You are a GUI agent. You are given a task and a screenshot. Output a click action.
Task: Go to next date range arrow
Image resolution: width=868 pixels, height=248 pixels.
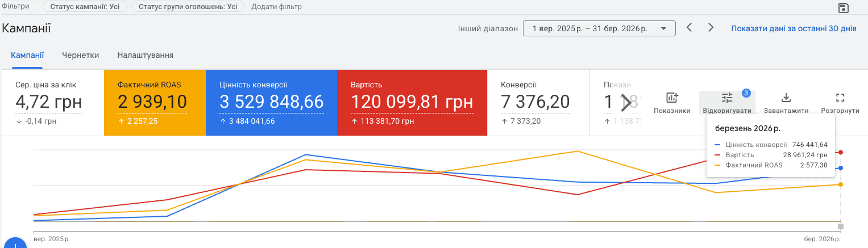click(711, 27)
